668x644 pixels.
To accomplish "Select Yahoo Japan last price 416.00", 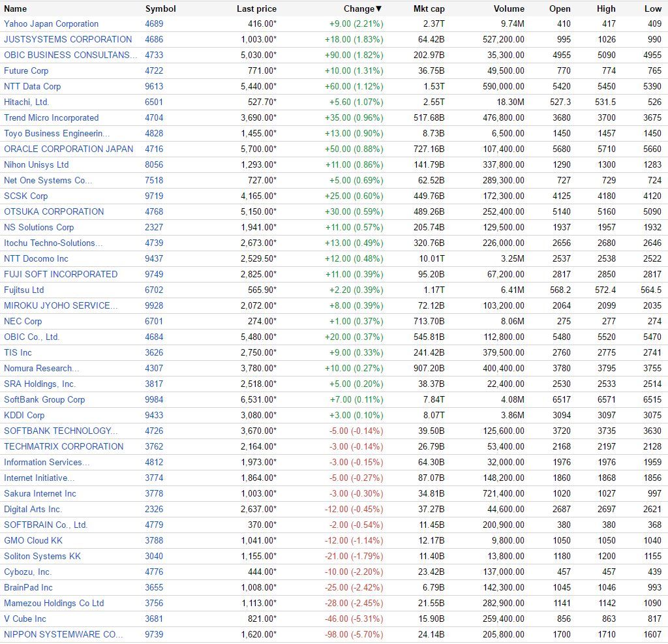I will 262,24.
